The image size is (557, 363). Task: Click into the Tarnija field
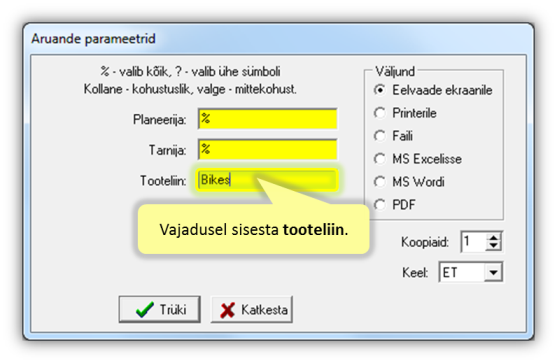tap(267, 150)
